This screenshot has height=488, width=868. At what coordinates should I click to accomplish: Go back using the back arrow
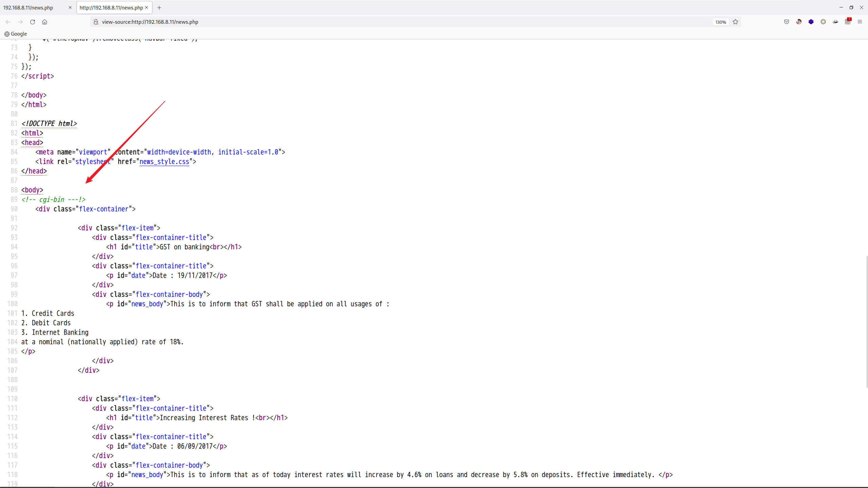[x=8, y=22]
